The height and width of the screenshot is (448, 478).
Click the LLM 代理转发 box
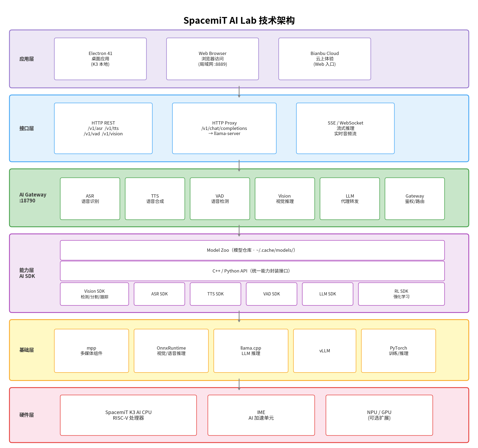click(350, 199)
